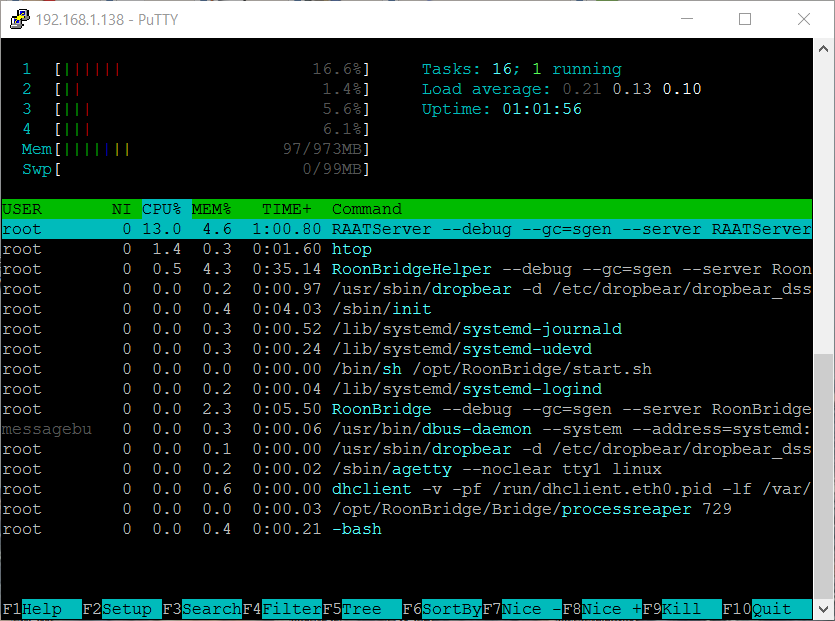This screenshot has height=621, width=835.
Task: Select the systemd-journald process row
Action: coord(407,329)
